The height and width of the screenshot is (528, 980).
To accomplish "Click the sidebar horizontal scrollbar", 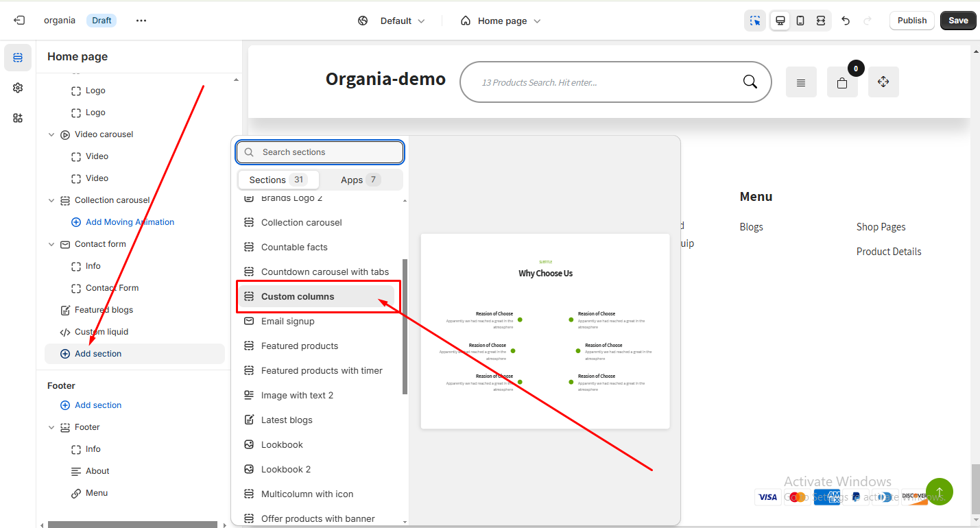I will [x=132, y=525].
